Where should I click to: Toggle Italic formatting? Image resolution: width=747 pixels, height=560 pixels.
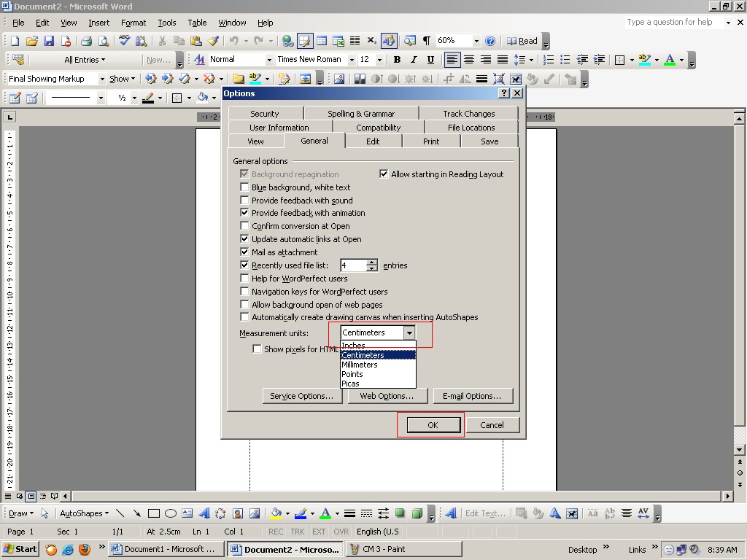click(x=414, y=60)
